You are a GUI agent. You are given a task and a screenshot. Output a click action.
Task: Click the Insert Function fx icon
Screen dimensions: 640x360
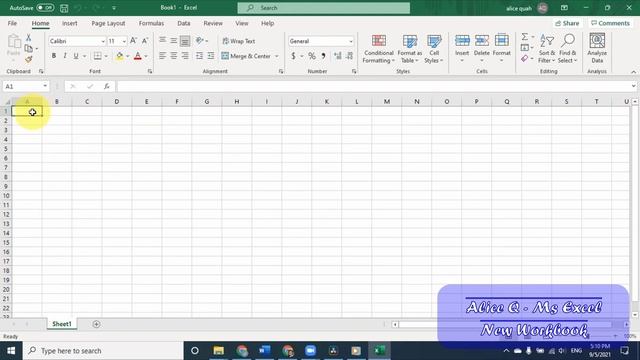(x=107, y=86)
